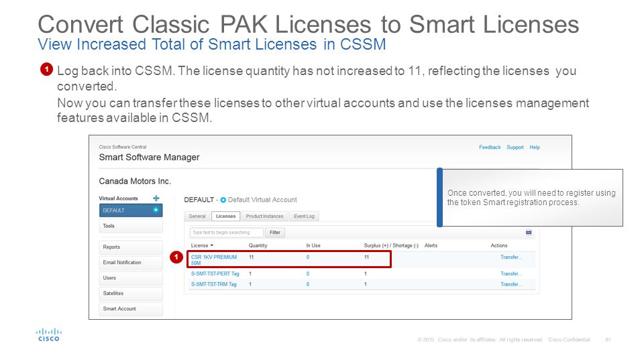Click In Use column header
This screenshot has height=362, width=644.
click(313, 245)
